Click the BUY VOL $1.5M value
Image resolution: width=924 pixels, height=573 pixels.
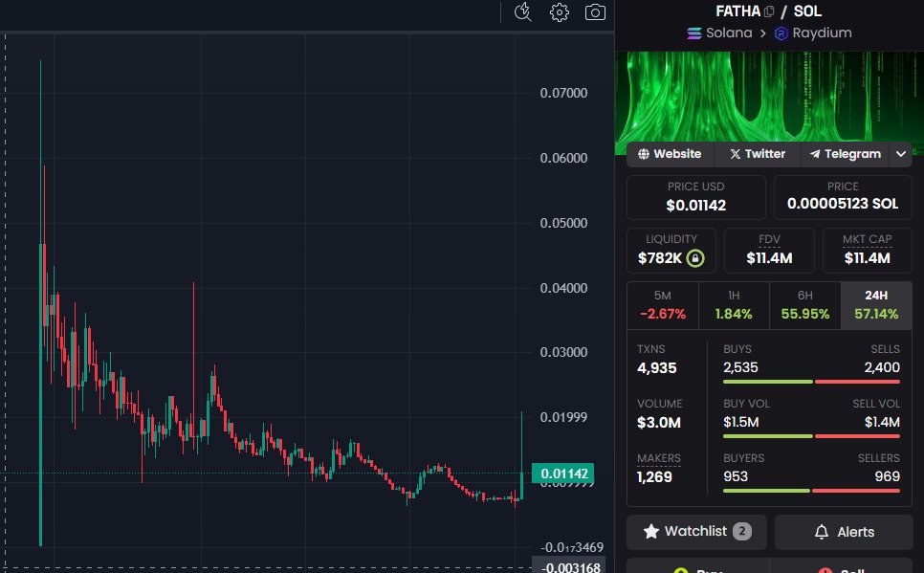point(740,422)
